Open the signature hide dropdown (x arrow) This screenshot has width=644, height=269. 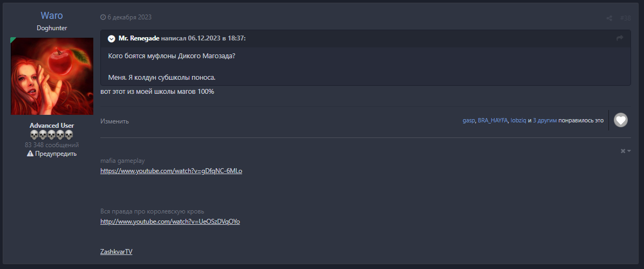pyautogui.click(x=625, y=151)
